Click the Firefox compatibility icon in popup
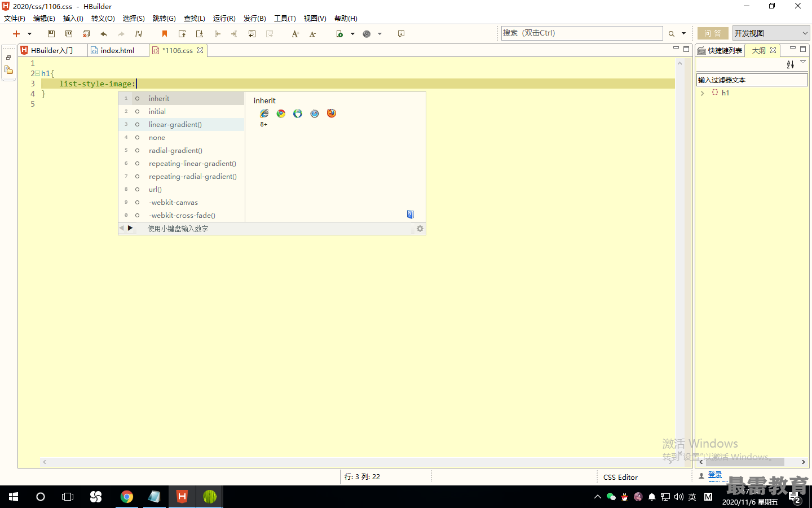812x508 pixels. (x=332, y=113)
